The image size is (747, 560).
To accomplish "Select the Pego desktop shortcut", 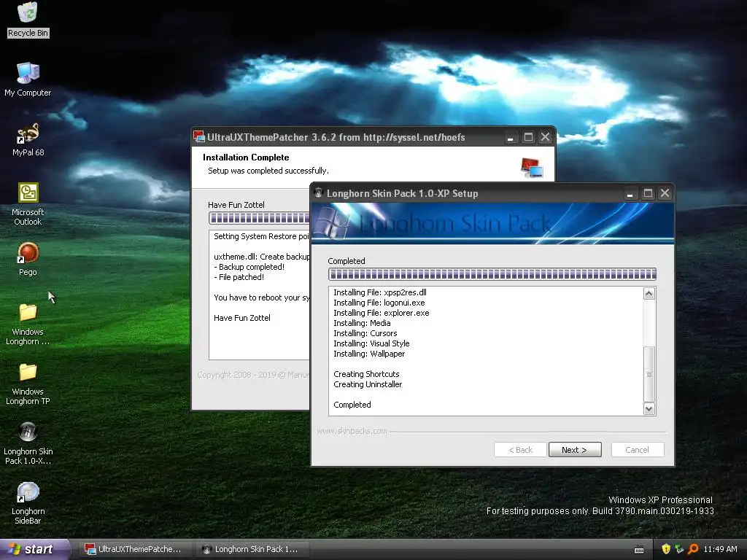I will click(x=28, y=259).
